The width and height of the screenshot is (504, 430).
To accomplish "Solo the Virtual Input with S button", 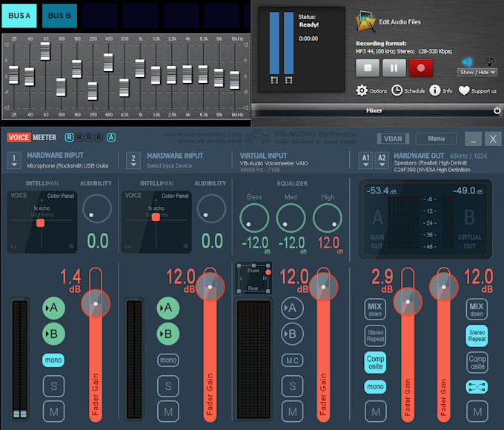I will click(292, 386).
